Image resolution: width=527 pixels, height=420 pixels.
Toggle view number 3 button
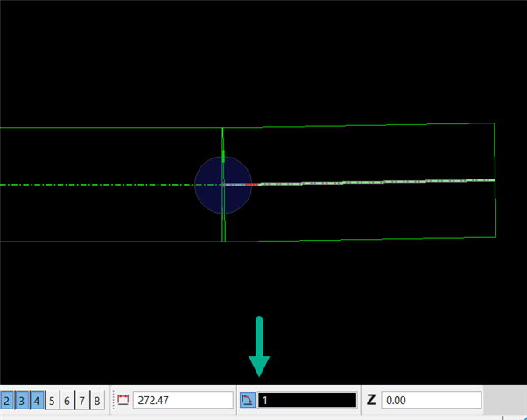tap(22, 401)
